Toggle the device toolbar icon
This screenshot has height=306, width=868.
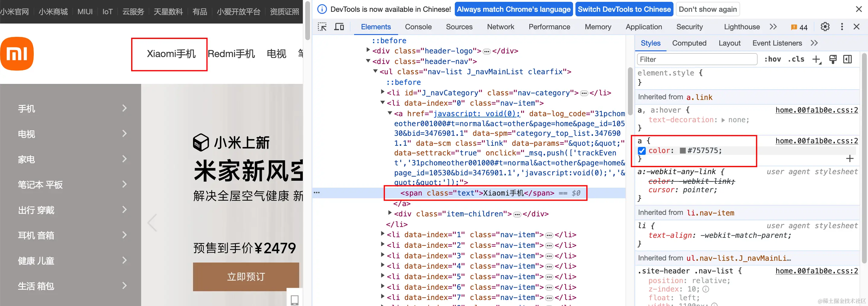(339, 27)
